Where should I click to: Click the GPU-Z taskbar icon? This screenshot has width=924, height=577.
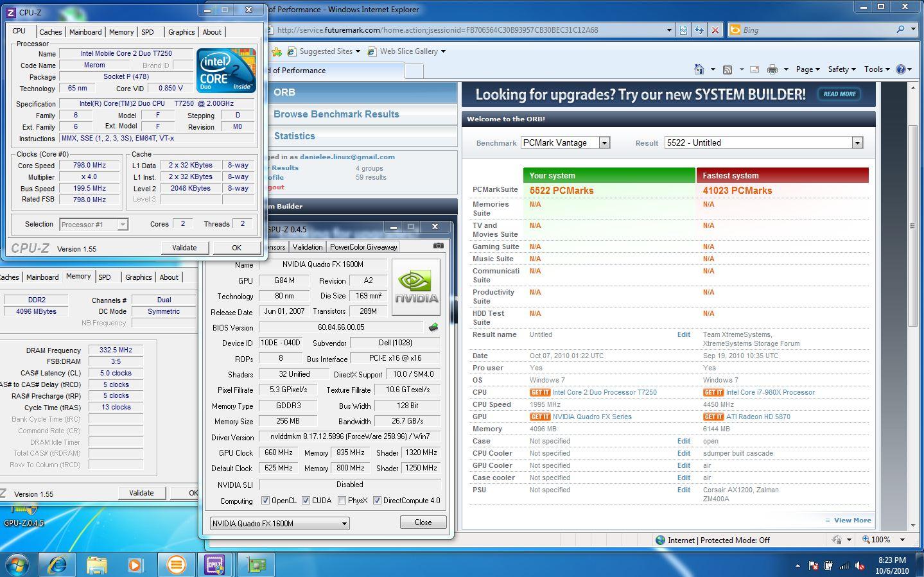click(x=256, y=564)
